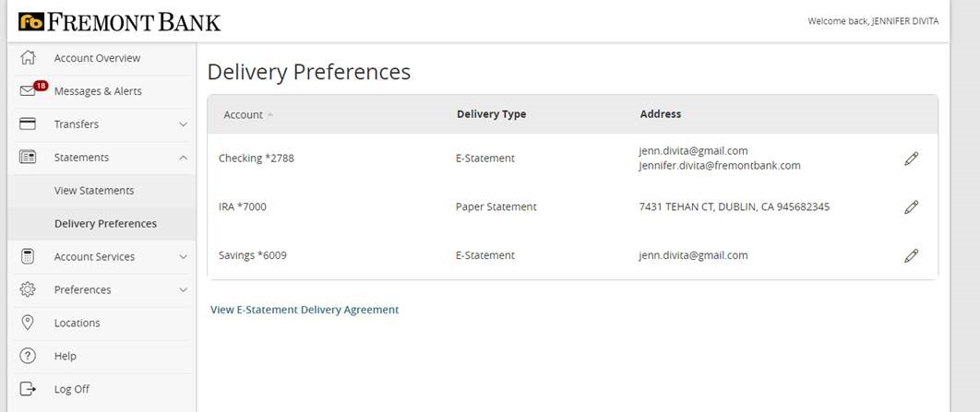Click the Account Overview home icon
The image size is (980, 412).
tap(28, 58)
